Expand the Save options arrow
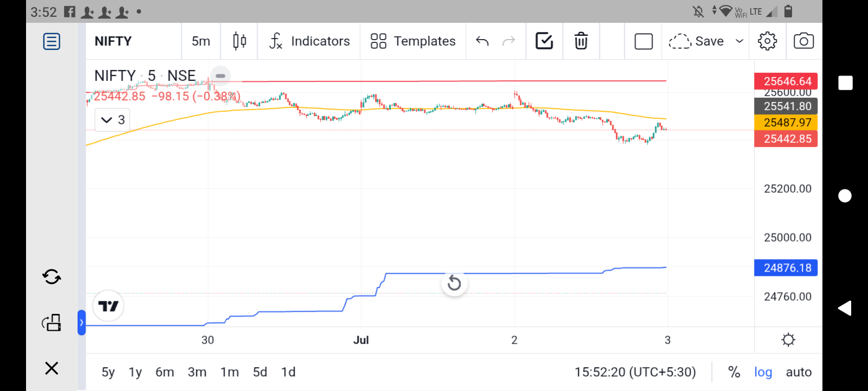 [x=739, y=41]
